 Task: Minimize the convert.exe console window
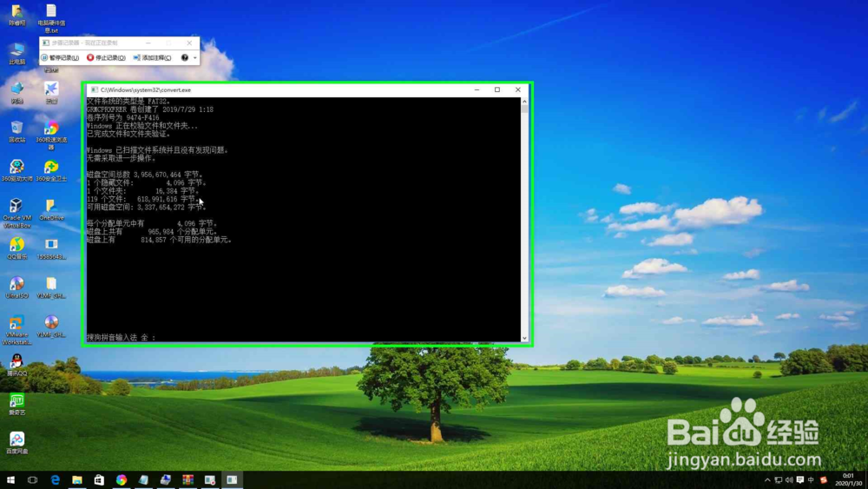pos(477,89)
